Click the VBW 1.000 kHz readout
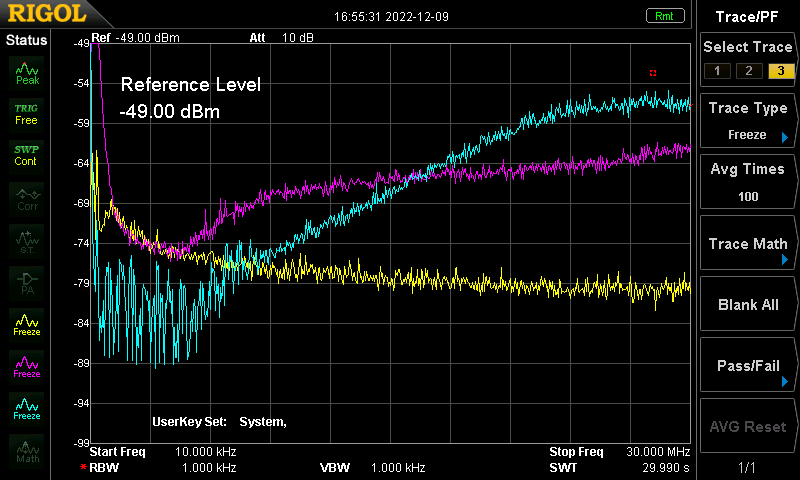The width and height of the screenshot is (800, 480). 372,467
